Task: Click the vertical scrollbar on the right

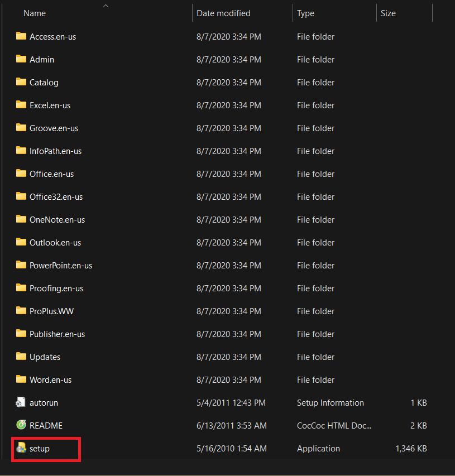Action: (x=451, y=223)
